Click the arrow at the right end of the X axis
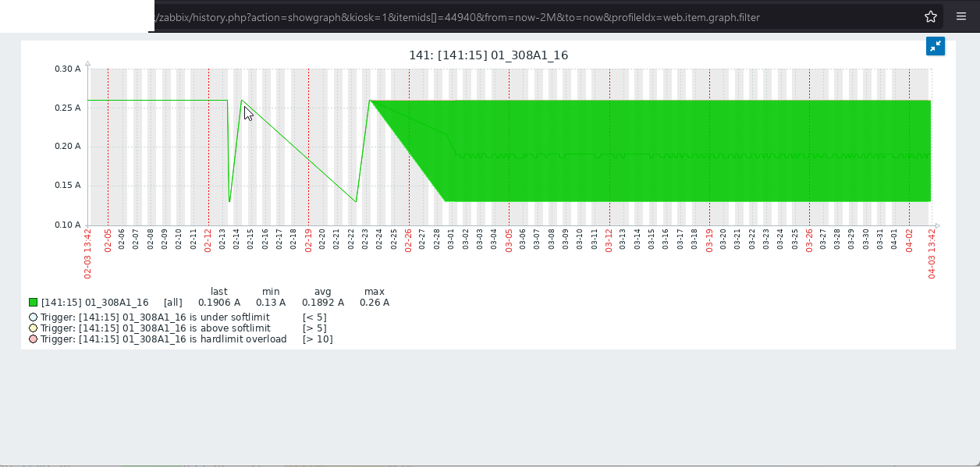This screenshot has width=980, height=468. pyautogui.click(x=937, y=225)
